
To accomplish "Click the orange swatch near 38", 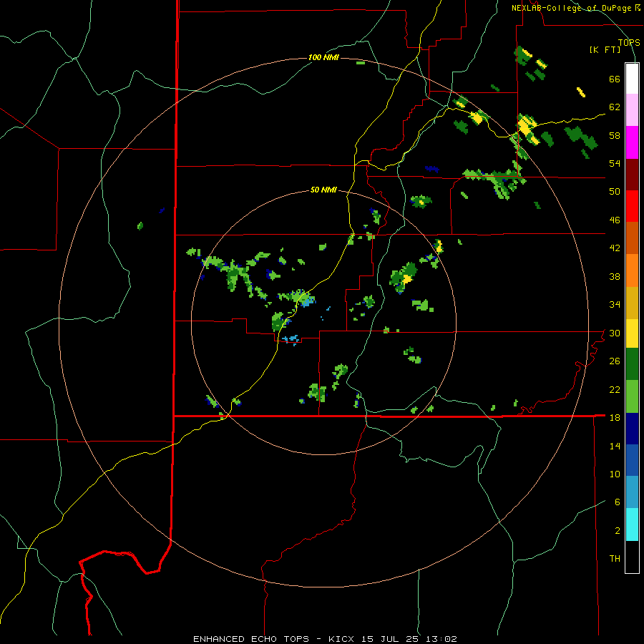I will click(x=632, y=270).
